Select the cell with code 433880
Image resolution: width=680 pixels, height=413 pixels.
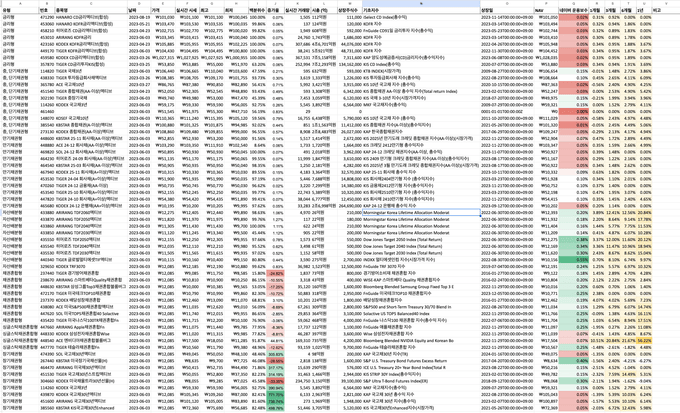point(47,213)
